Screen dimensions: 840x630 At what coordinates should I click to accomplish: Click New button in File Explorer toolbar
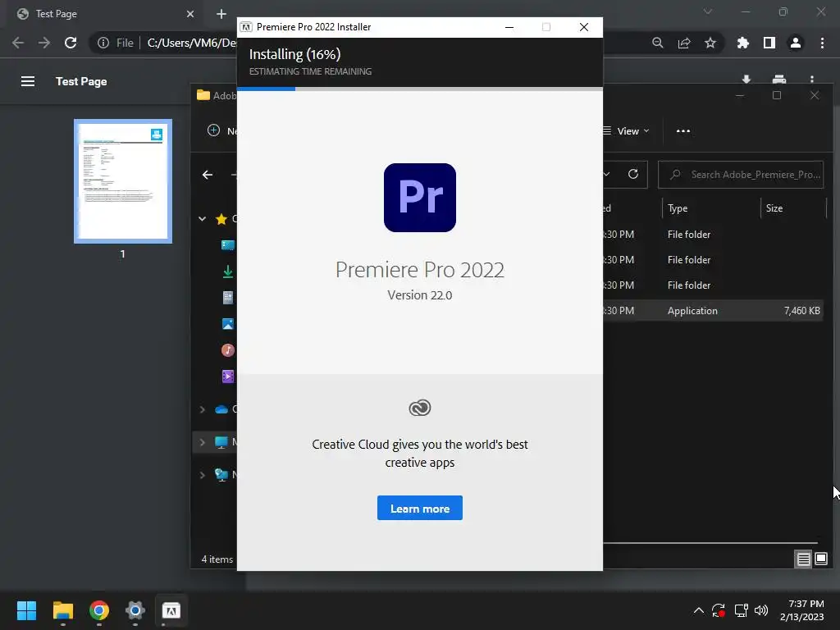point(221,130)
